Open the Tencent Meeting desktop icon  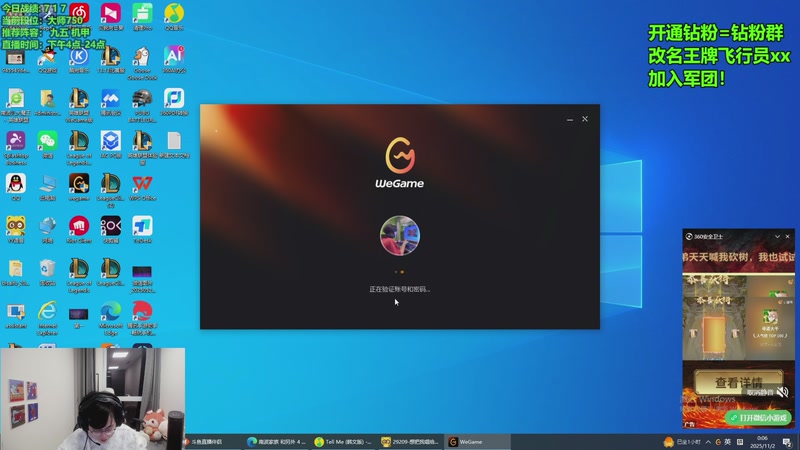point(111,98)
